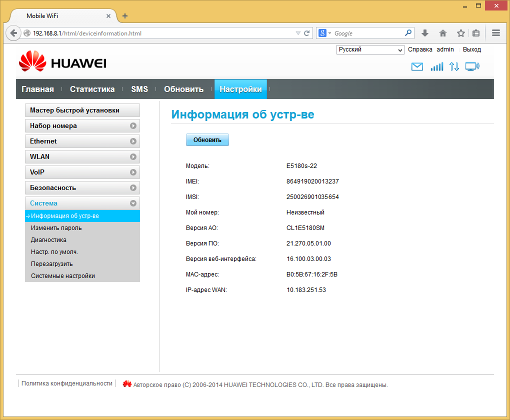The image size is (510, 420).
Task: Click software version 21.270.05.01.00
Action: tap(308, 243)
